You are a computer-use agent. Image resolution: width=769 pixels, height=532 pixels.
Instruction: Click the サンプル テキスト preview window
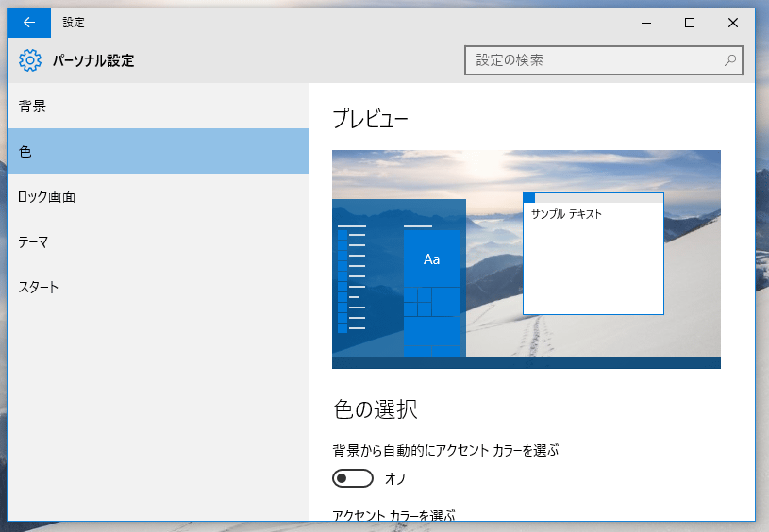tap(593, 254)
